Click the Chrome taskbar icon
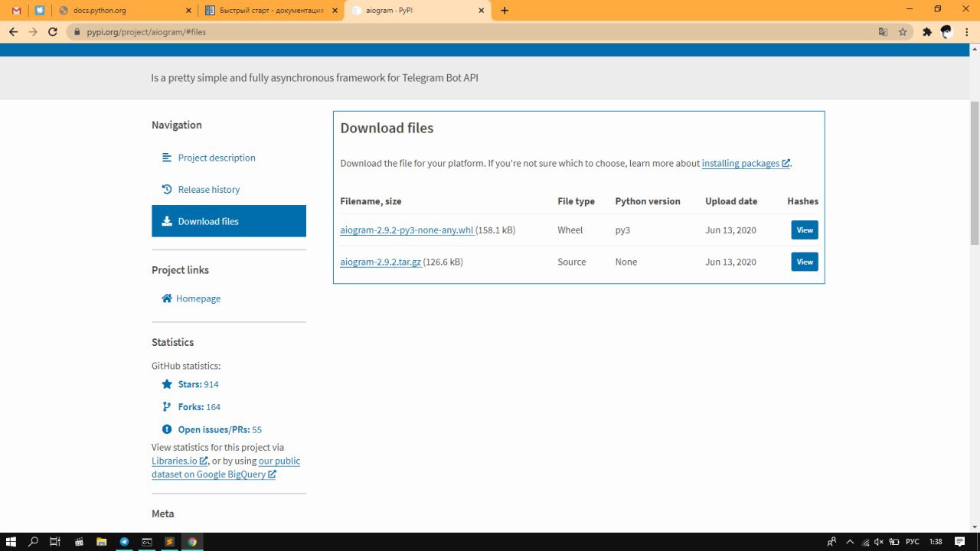Viewport: 980px width, 551px height. point(192,542)
